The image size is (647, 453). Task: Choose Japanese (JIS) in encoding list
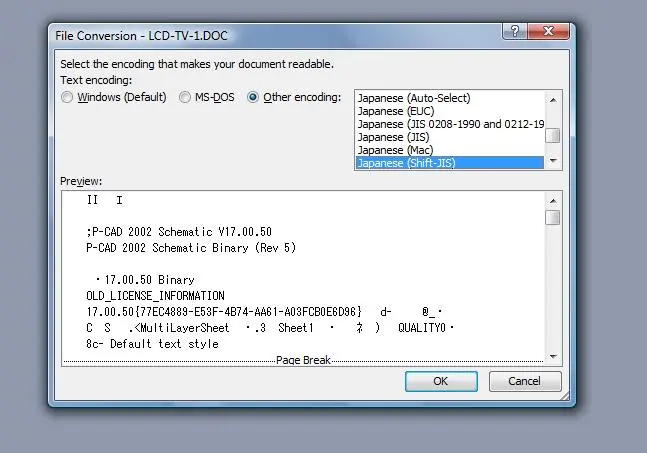[449, 137]
